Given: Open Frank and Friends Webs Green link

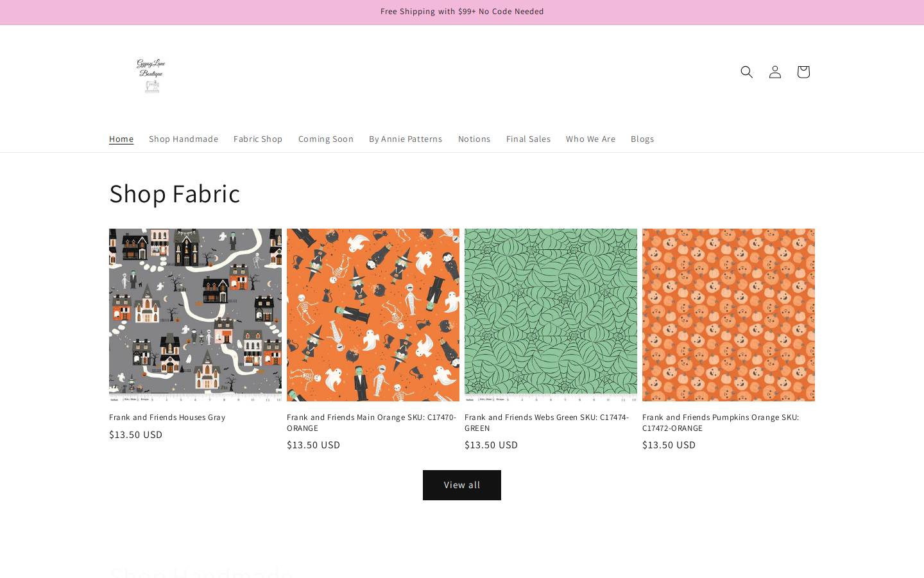Looking at the screenshot, I should pos(547,423).
